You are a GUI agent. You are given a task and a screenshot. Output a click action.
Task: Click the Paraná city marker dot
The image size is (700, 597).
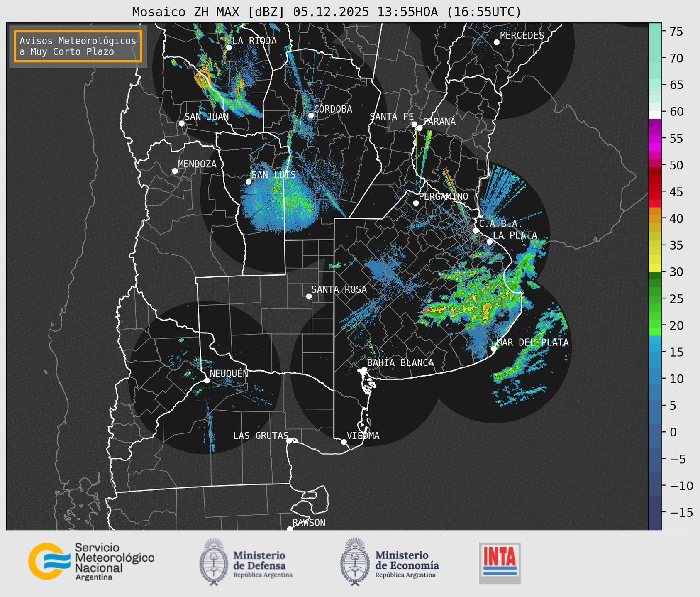[420, 128]
